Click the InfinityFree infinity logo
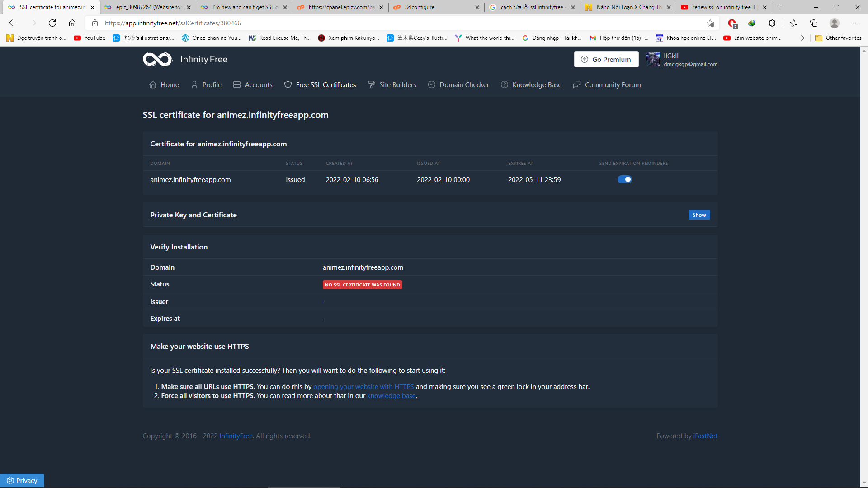Screen dimensions: 868x488 [157, 59]
